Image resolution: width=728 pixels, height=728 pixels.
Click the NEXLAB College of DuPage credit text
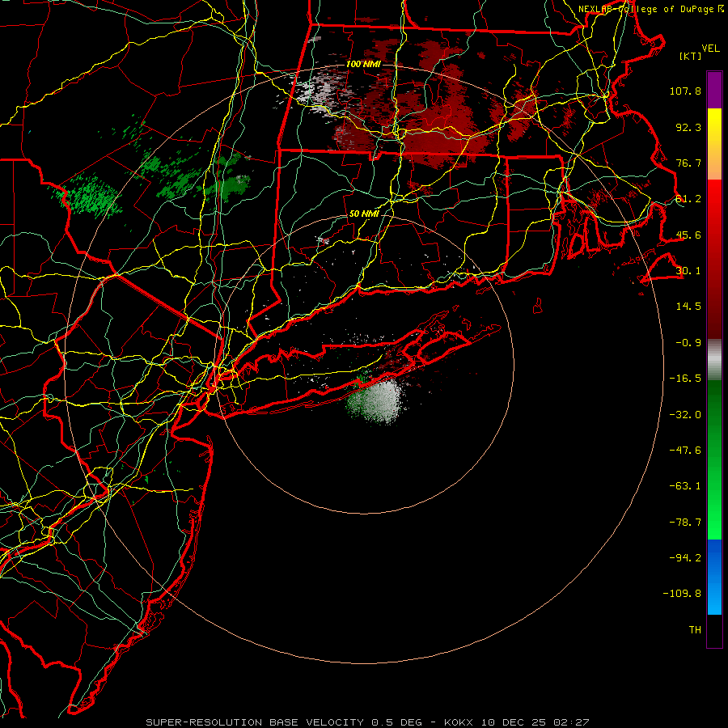(650, 9)
